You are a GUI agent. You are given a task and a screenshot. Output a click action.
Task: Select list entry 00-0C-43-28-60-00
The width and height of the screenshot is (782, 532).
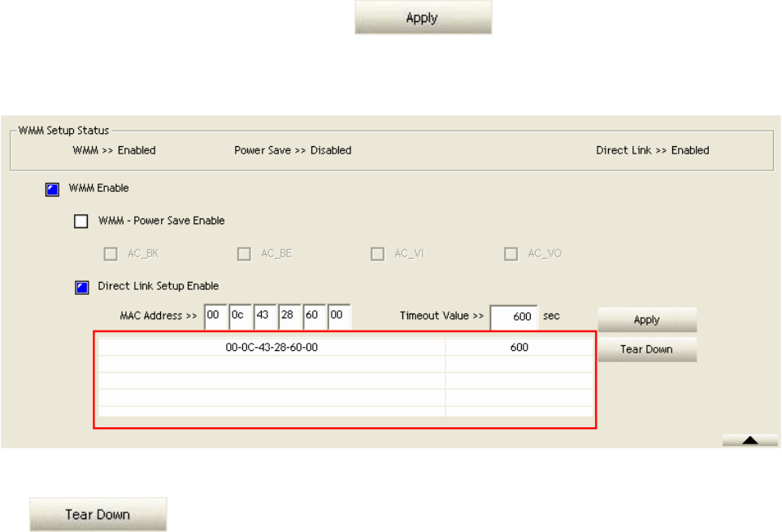(x=272, y=347)
